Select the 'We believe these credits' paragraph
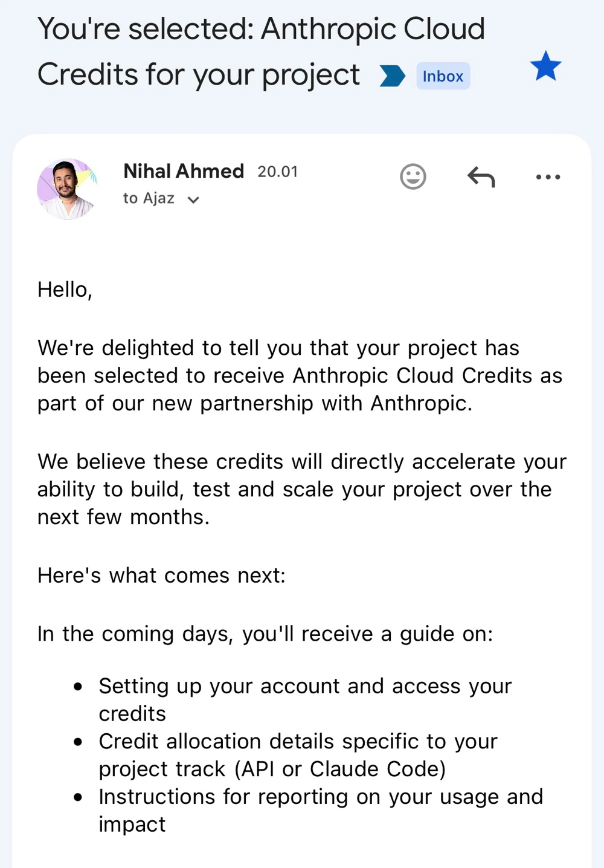 click(x=302, y=489)
